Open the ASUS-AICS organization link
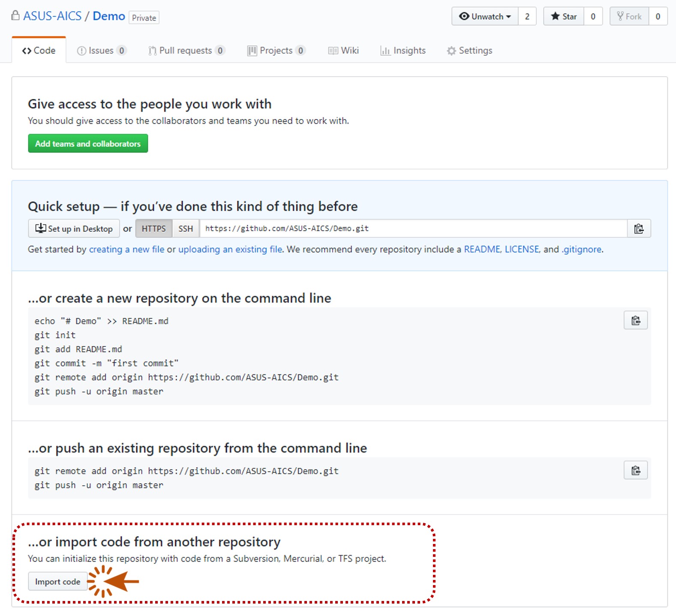676x616 pixels. point(52,16)
